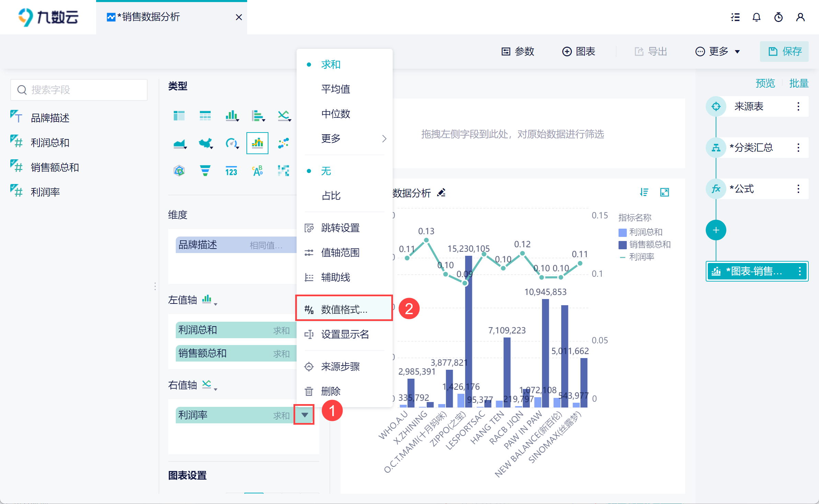Choose 设置显示名 from the menu

(x=345, y=334)
